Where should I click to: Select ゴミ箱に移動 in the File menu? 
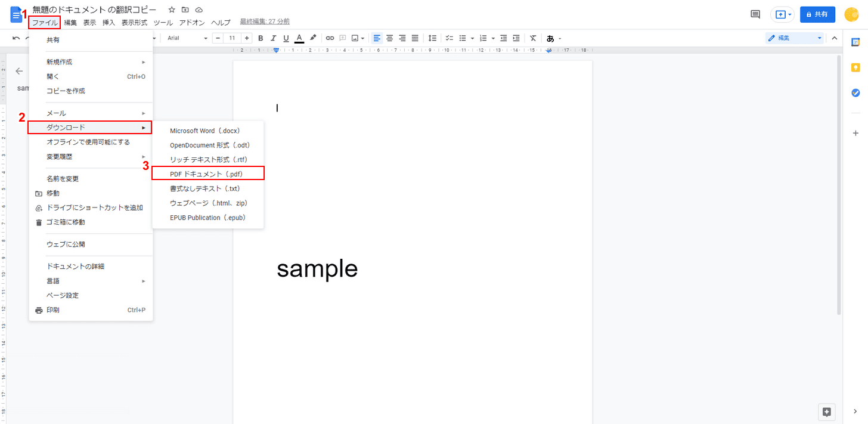pyautogui.click(x=91, y=222)
